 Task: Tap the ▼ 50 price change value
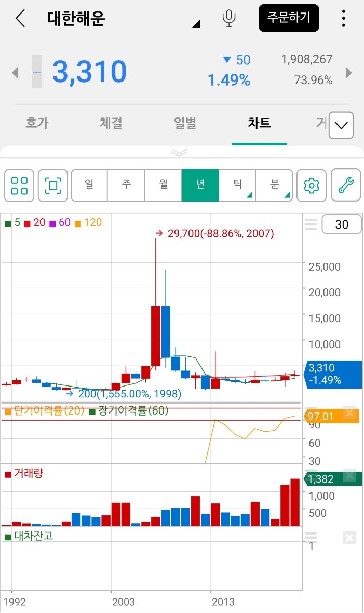[237, 60]
